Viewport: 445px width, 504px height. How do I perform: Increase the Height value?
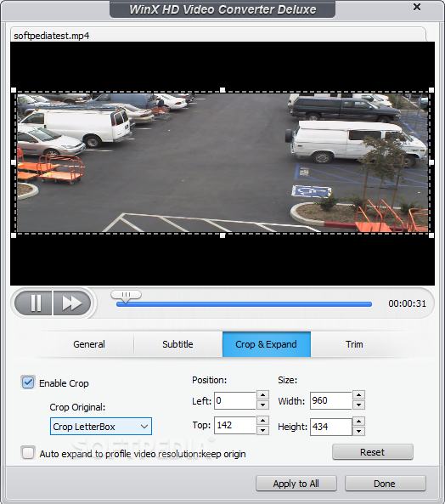[358, 421]
